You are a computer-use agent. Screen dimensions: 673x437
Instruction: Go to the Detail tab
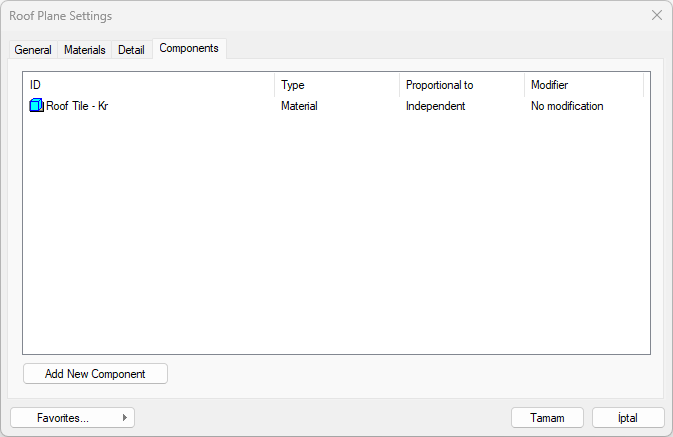(131, 50)
